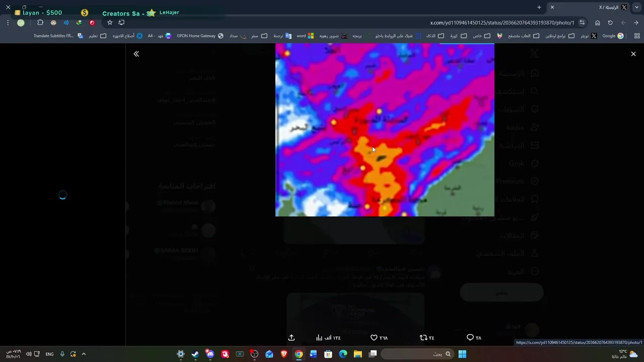Screen dimensions: 644x362
Task: Open the extensions puzzle icon
Action: [x=40, y=23]
